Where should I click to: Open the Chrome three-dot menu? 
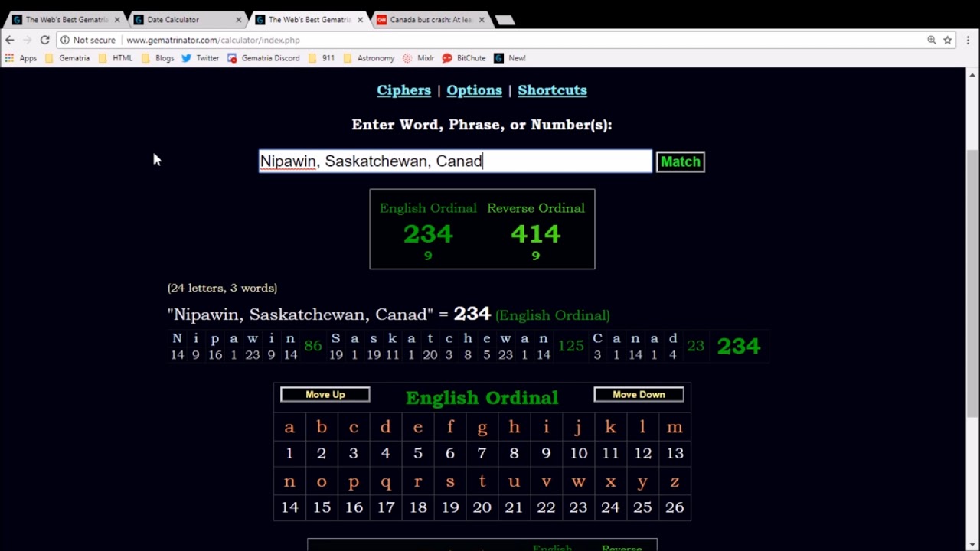[968, 40]
